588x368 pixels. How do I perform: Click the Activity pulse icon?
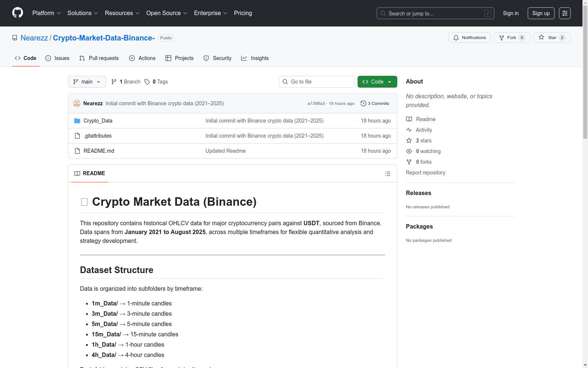click(x=409, y=130)
